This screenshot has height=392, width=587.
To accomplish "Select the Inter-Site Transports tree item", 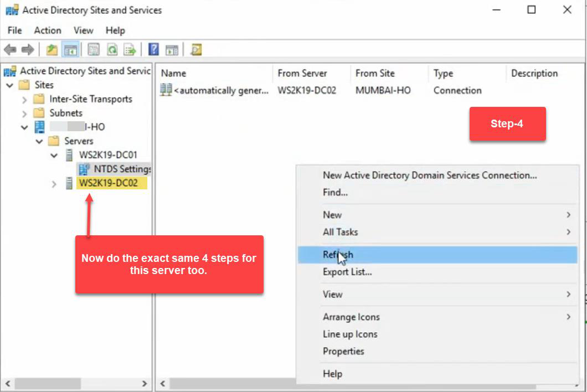I will coord(91,99).
